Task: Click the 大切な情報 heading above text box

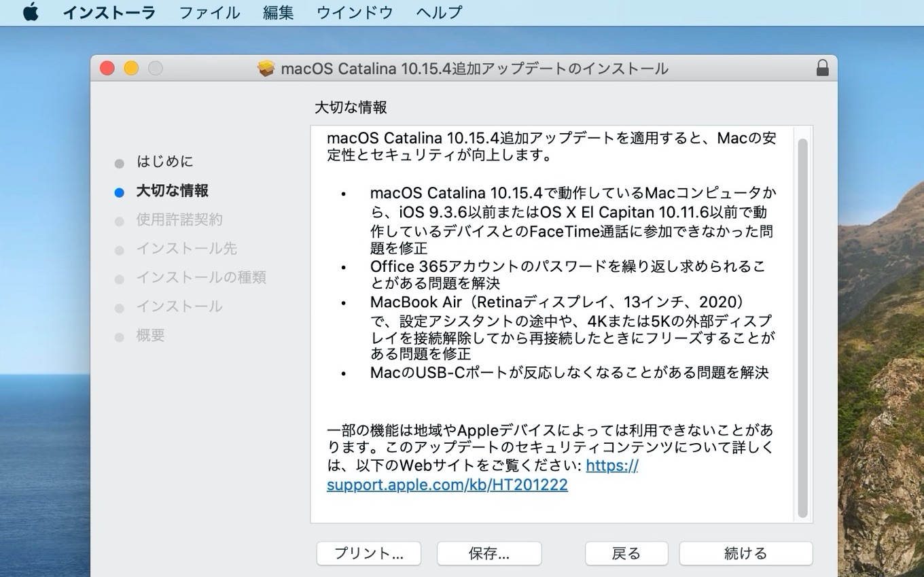Action: (351, 107)
